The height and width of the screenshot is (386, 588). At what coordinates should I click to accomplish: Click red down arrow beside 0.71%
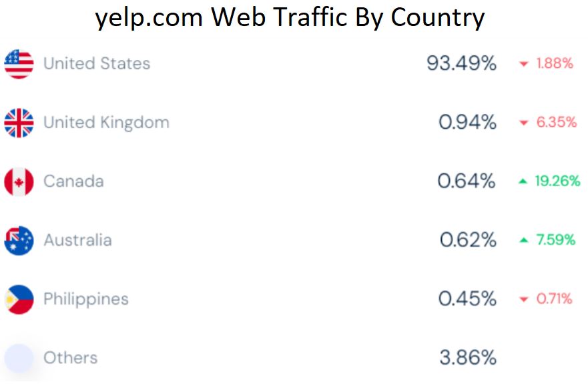click(x=524, y=299)
